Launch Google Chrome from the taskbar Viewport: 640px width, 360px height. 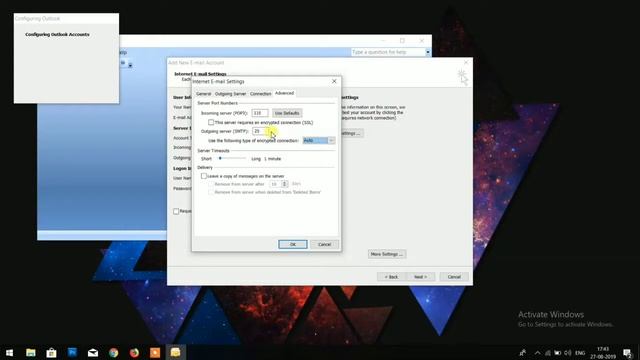[x=113, y=353]
